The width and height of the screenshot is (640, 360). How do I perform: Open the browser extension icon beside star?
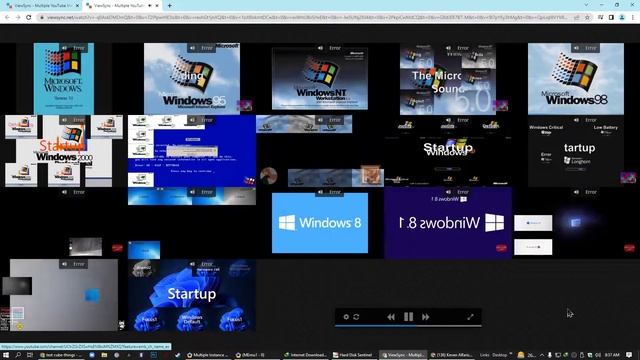(600, 18)
